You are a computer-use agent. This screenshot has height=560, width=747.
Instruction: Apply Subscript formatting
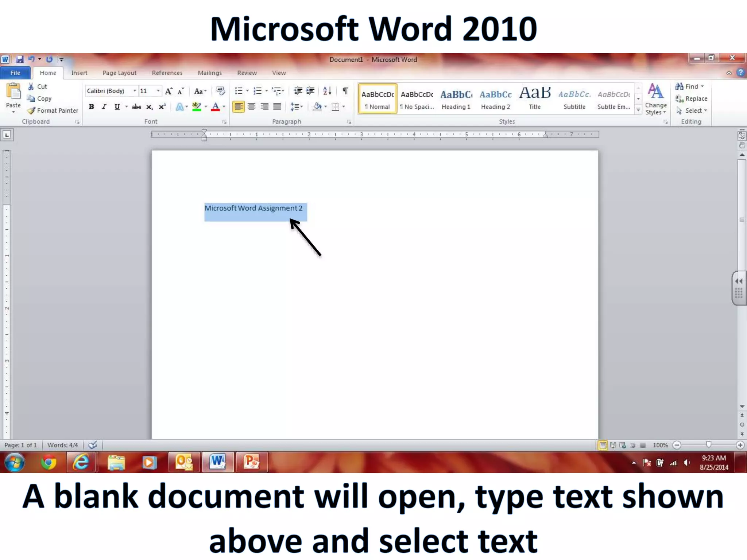pyautogui.click(x=150, y=107)
